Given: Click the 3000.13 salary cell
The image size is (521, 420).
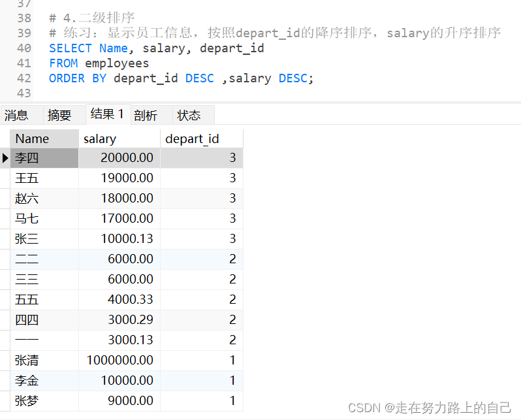Looking at the screenshot, I should [x=119, y=340].
